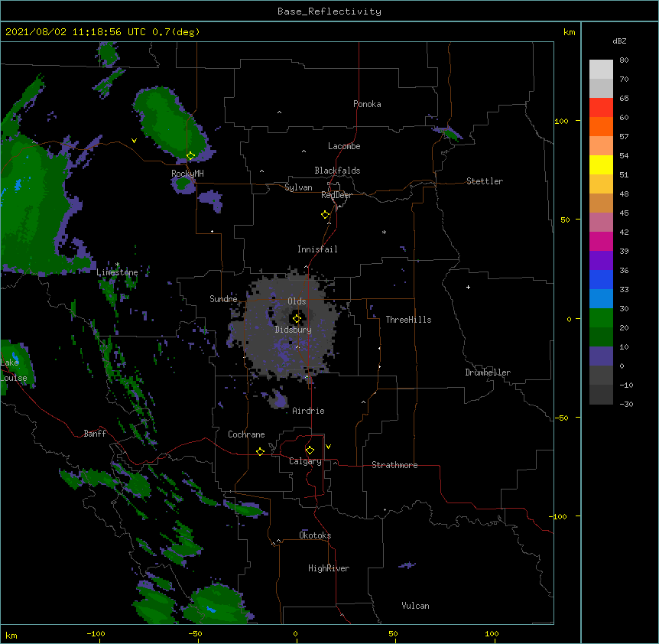Click the asterisk marker above Limestone
The width and height of the screenshot is (659, 644).
(117, 265)
